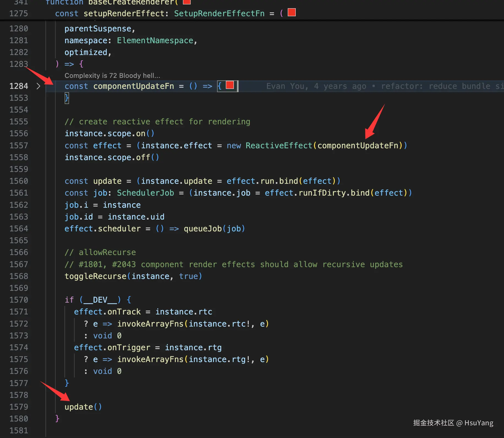
Task: Click the ReactiveEffect class name
Action: [x=279, y=145]
